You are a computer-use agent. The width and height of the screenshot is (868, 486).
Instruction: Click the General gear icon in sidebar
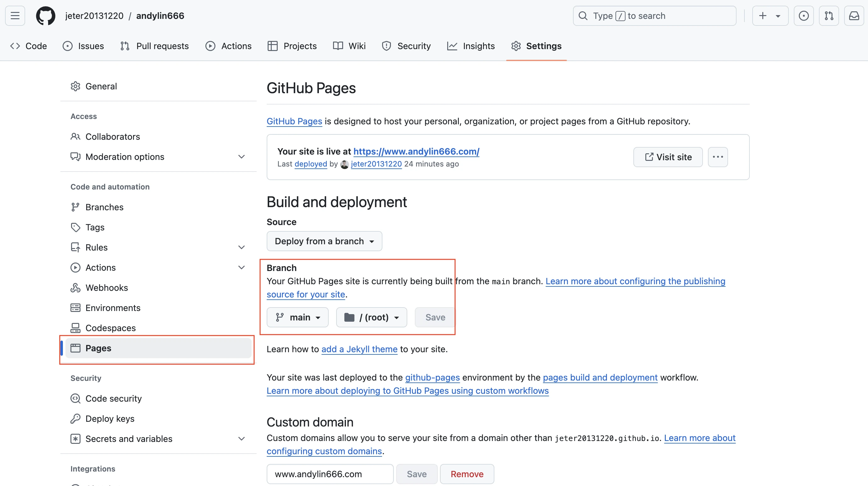(75, 86)
